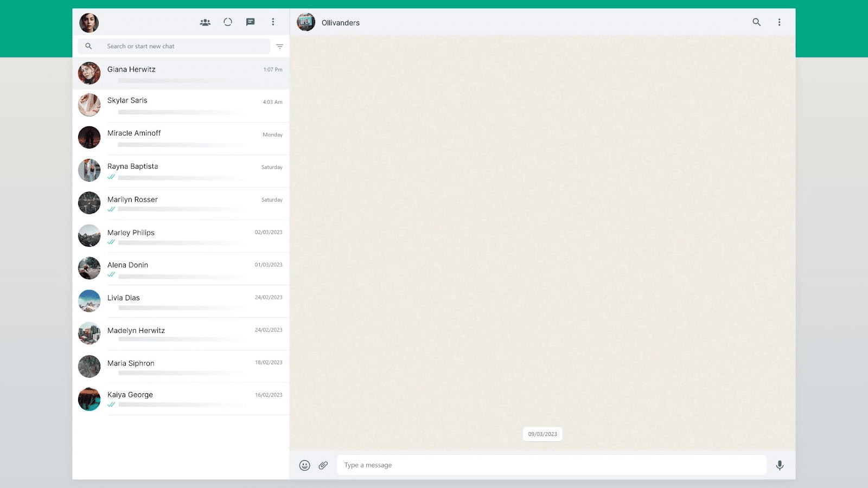View status updates icon

click(227, 22)
